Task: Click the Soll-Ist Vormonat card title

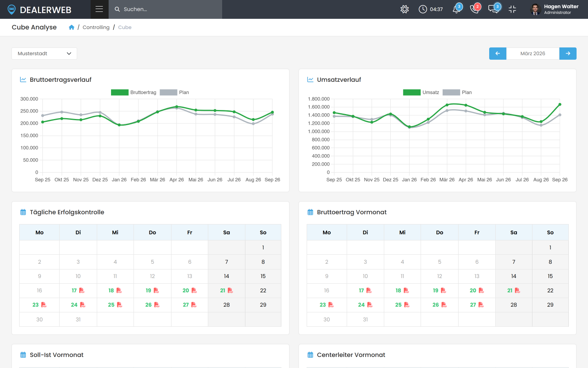Action: [57, 355]
